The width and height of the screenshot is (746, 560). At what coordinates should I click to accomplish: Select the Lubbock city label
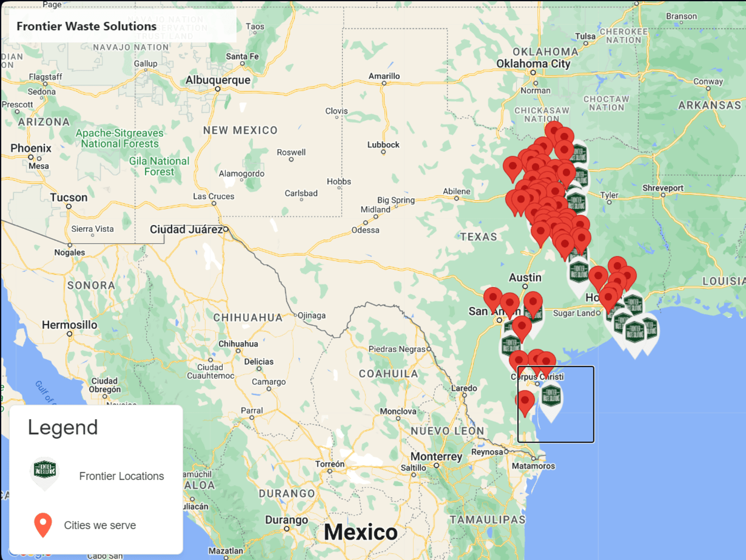click(x=383, y=145)
